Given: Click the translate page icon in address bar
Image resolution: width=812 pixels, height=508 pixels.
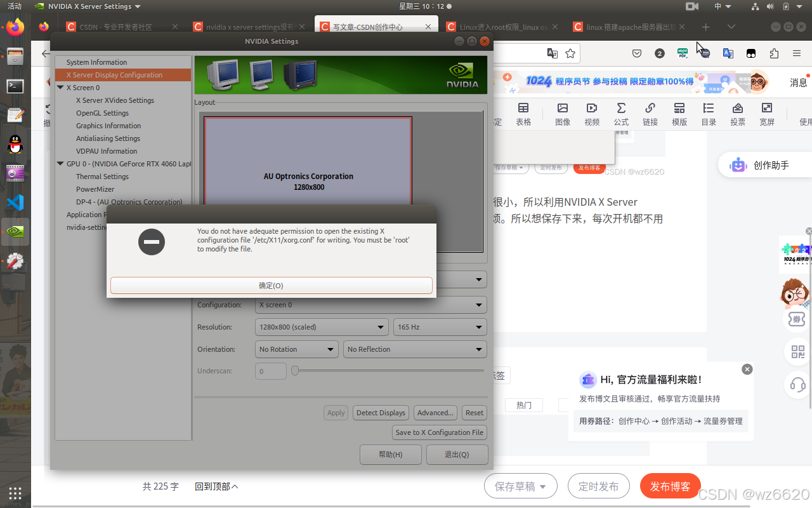Looking at the screenshot, I should click(x=553, y=54).
